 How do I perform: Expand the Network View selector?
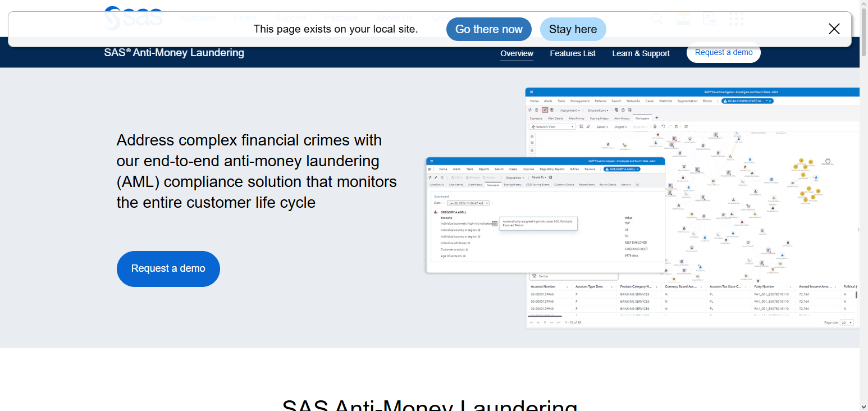click(x=572, y=127)
